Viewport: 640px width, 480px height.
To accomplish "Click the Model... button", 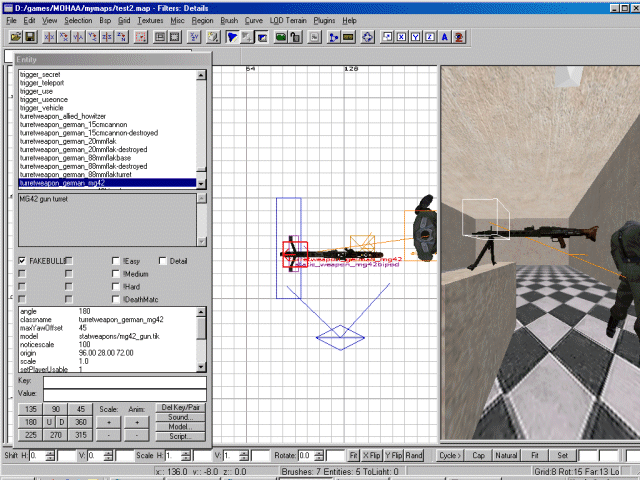I will 181,427.
